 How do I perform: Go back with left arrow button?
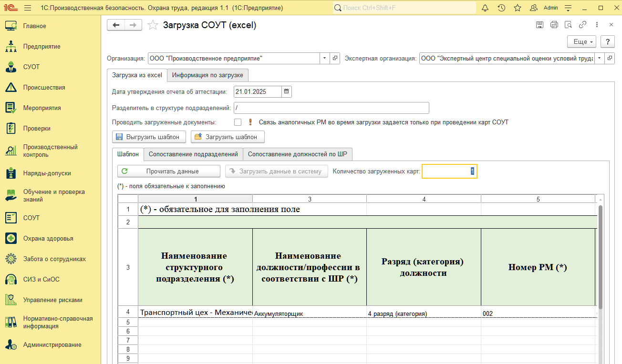(x=115, y=25)
